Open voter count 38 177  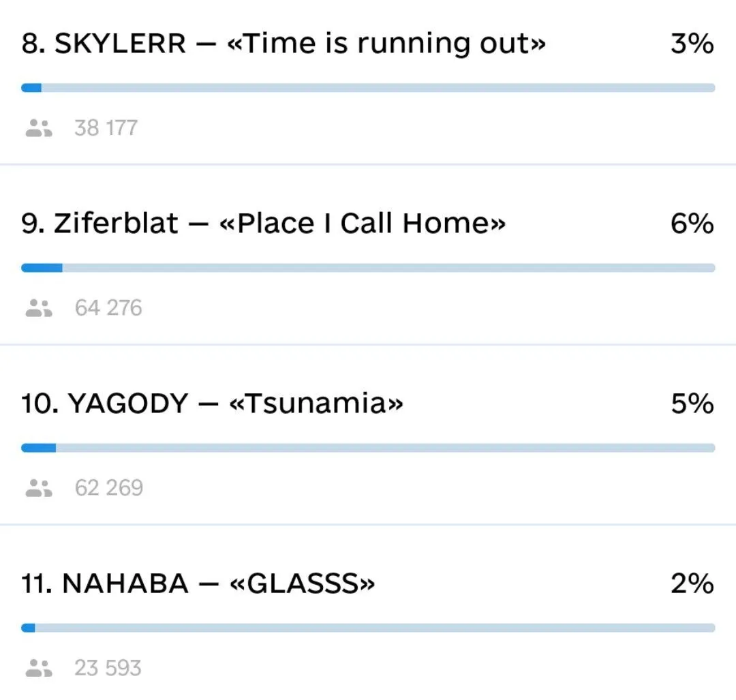(106, 128)
